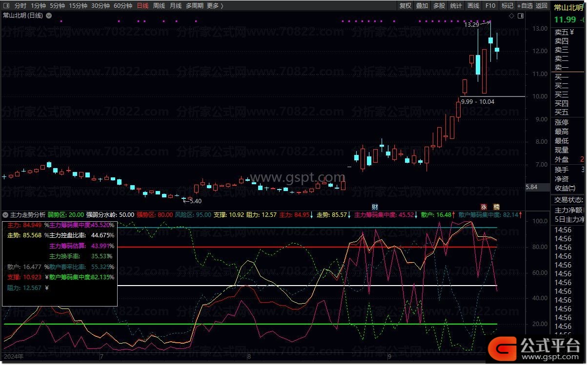Click the 5日主力净 row

570,219
